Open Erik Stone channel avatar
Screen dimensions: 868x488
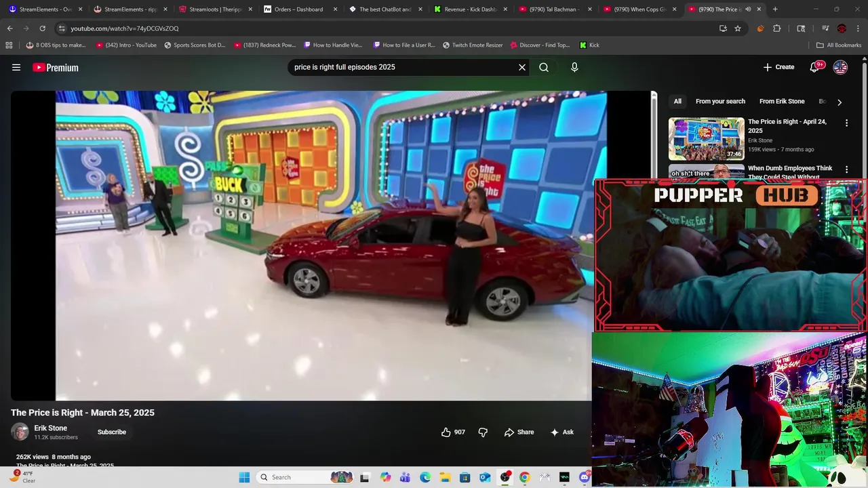(x=20, y=432)
